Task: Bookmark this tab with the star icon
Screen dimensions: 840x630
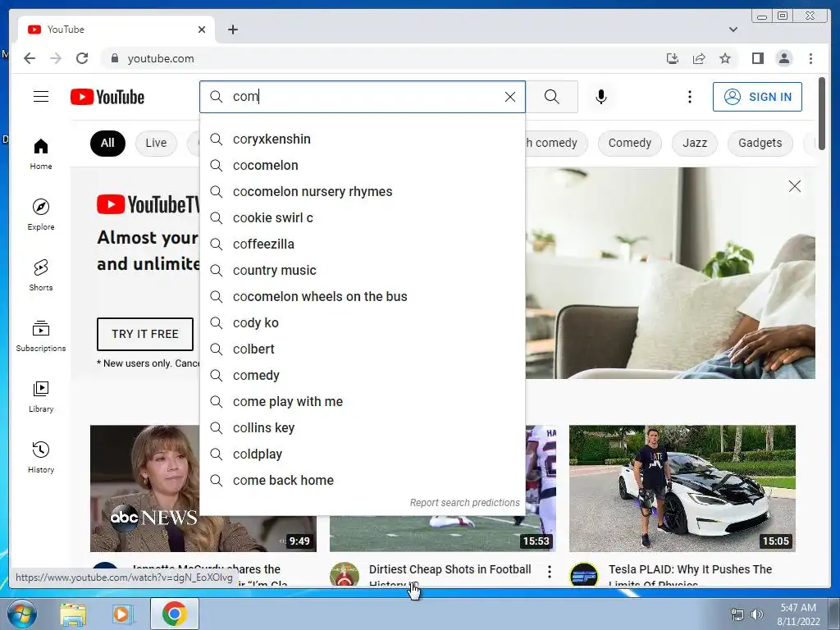Action: [725, 58]
